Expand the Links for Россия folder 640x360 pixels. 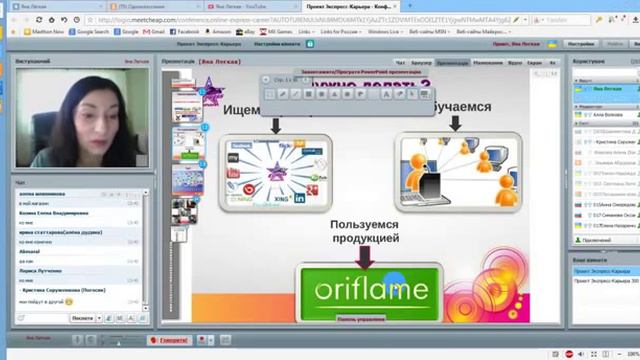coord(340,31)
